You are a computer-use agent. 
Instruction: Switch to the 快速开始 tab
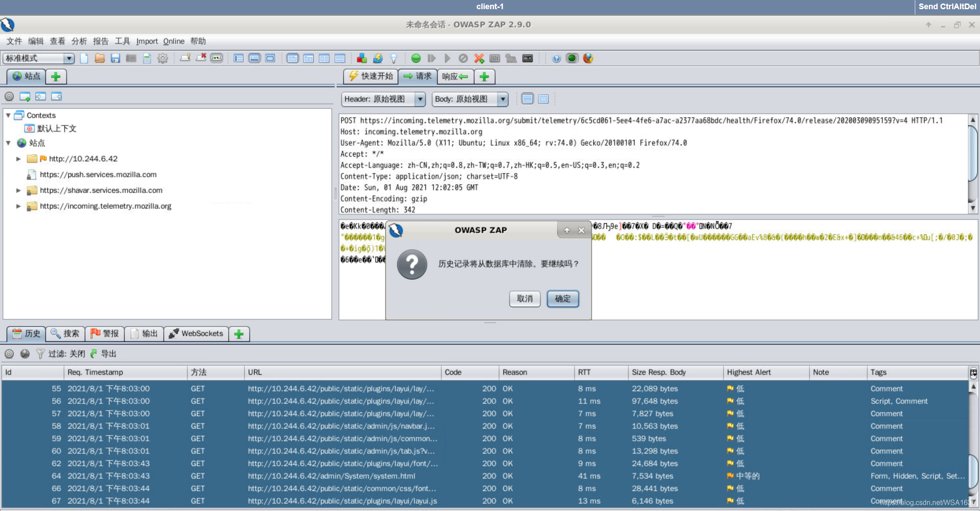(371, 76)
